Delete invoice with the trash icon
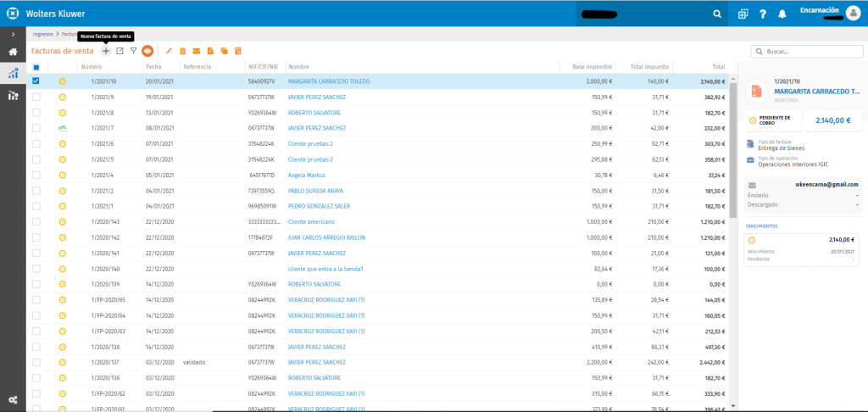The width and height of the screenshot is (868, 412). [x=183, y=52]
